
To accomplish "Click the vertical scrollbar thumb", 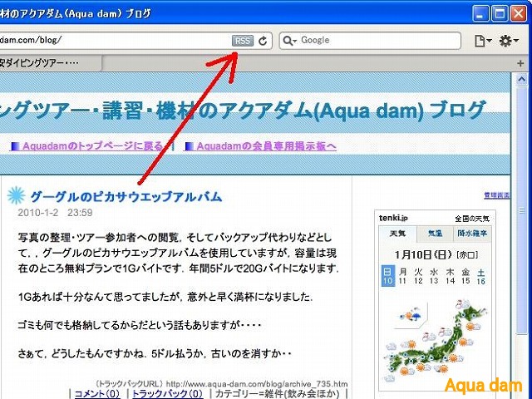I will [521, 210].
